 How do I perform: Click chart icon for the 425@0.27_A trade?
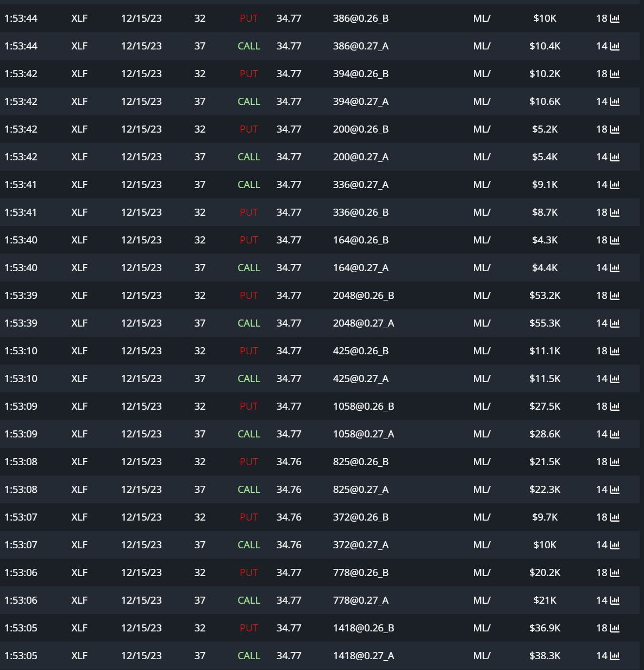pyautogui.click(x=615, y=379)
